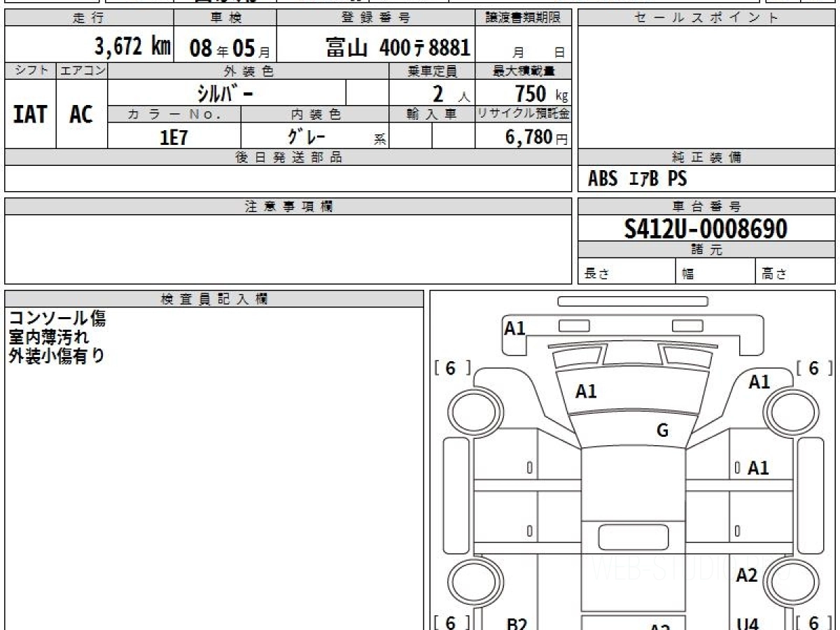Screen dimensions: 840x630
Task: Click the 輸入車 header
Action: pos(432,114)
